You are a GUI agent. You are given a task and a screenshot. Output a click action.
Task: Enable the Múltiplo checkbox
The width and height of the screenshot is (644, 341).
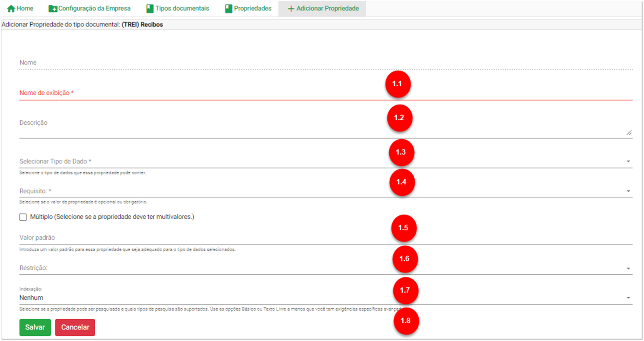point(23,217)
